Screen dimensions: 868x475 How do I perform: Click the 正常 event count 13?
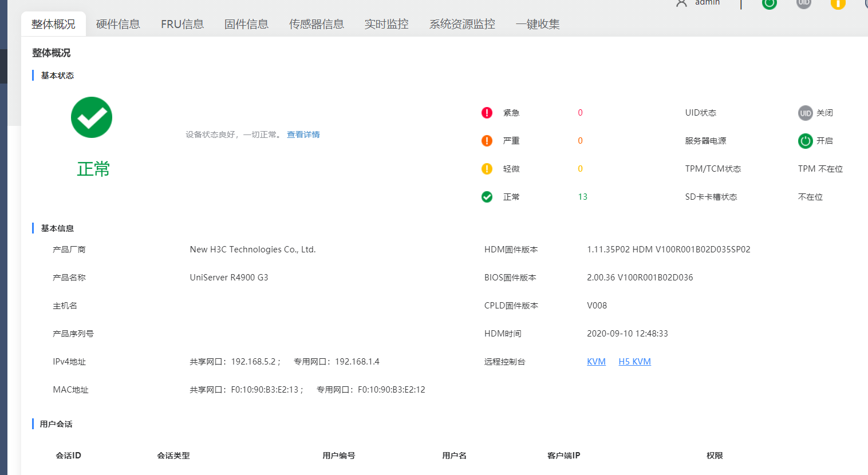click(582, 197)
